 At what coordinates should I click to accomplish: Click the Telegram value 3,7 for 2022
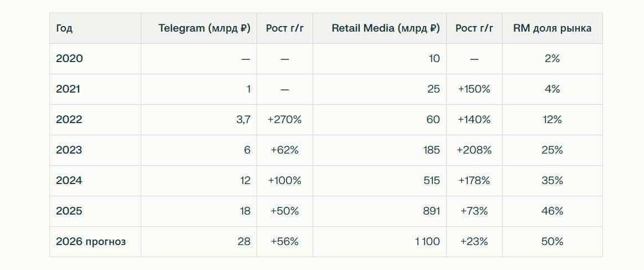click(243, 120)
